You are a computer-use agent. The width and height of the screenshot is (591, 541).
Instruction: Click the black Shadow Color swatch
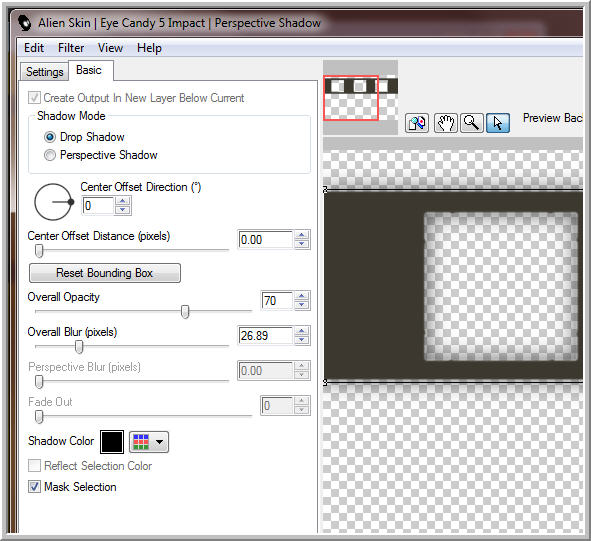112,442
